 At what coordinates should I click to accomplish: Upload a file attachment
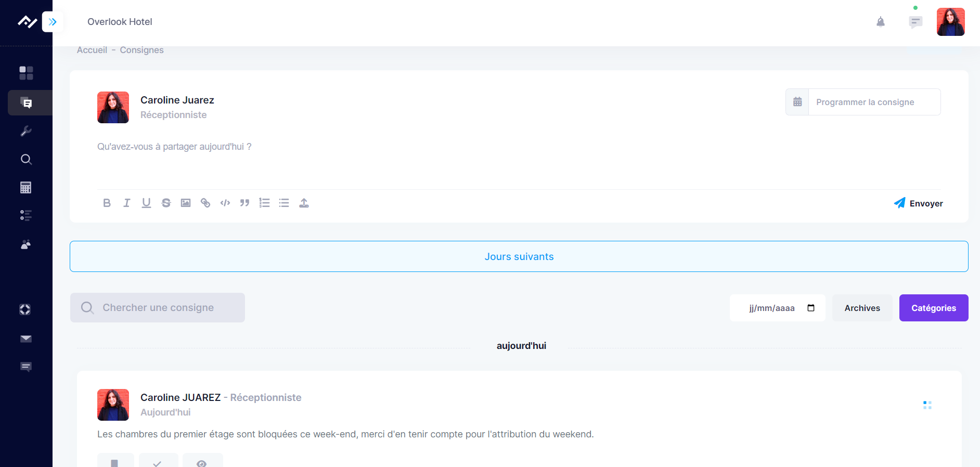point(304,203)
